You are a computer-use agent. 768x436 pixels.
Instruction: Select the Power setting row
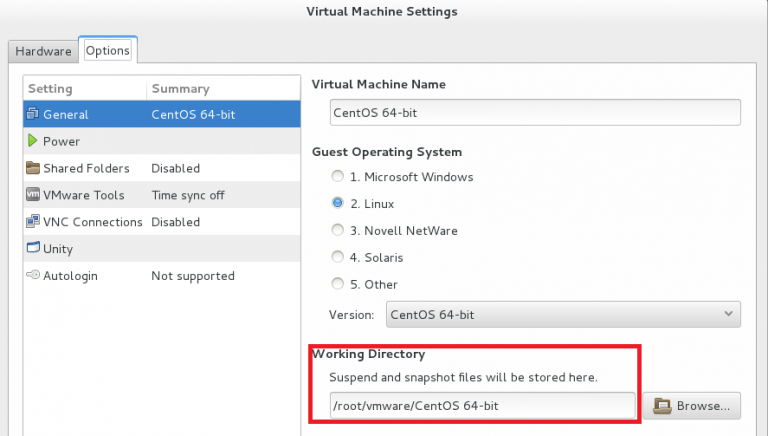pos(162,141)
